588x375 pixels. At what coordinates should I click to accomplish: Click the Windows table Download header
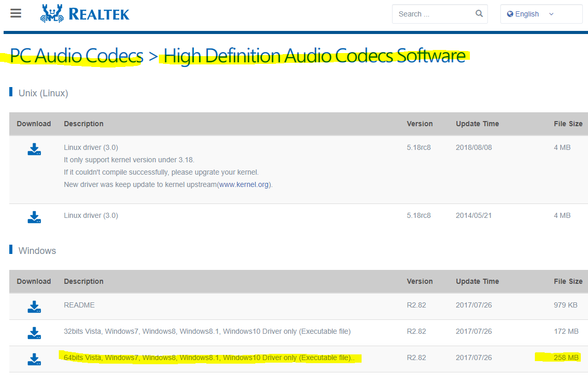click(x=34, y=281)
